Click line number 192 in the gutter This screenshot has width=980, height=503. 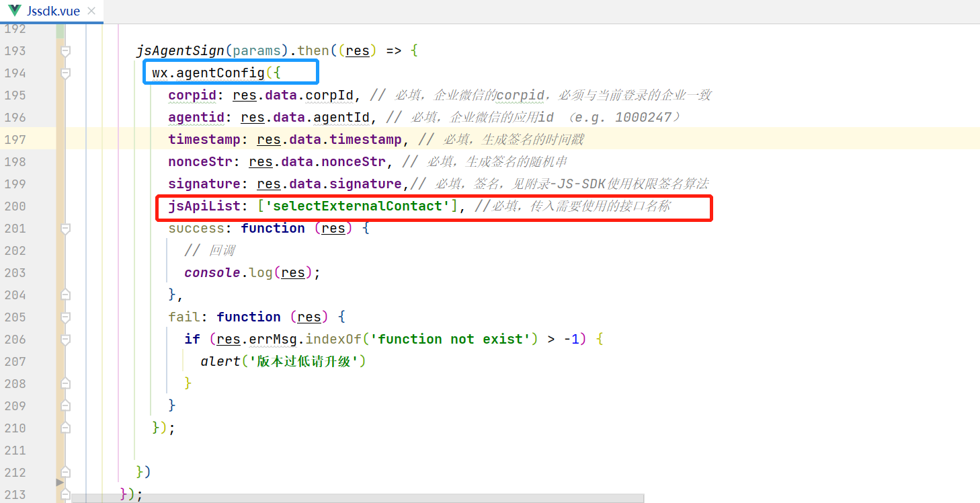pos(15,29)
